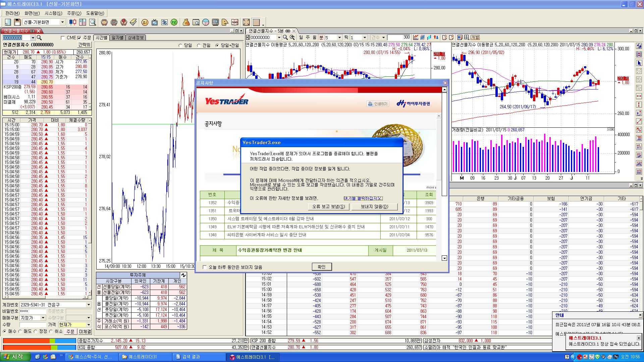This screenshot has height=362, width=644.
Task: Click the STOP sign toolbar icon
Action: tap(114, 22)
